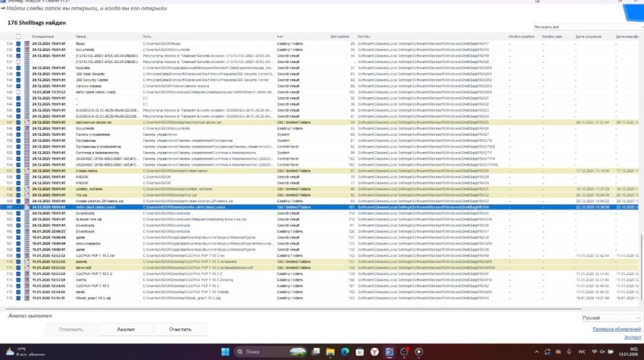Viewport: 644px width, 360px height.
Task: Sort by the Путь column header
Action: [x=147, y=37]
